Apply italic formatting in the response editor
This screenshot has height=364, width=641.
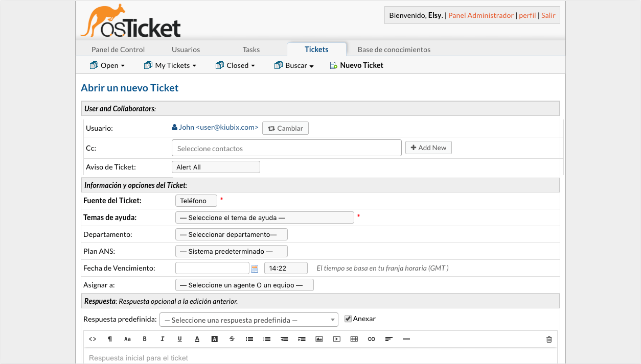(162, 339)
